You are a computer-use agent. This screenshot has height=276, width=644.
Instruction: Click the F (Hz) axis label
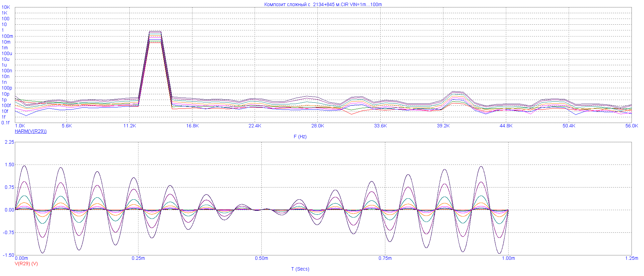point(300,136)
